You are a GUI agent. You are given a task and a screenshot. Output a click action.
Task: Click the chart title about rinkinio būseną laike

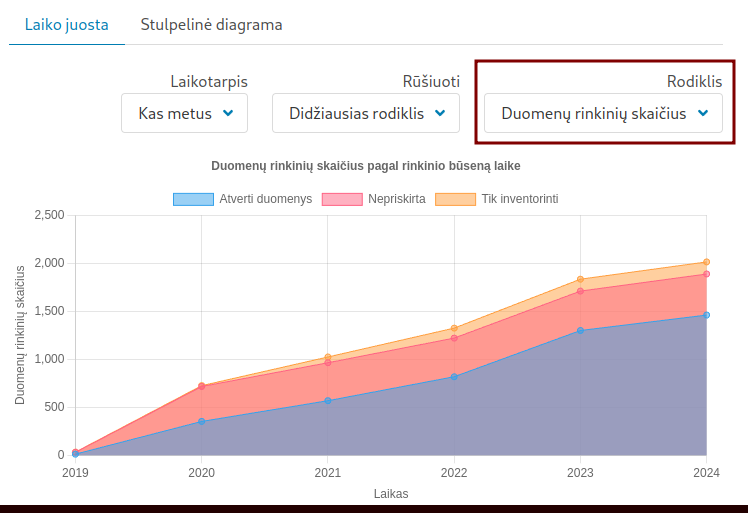coord(366,166)
